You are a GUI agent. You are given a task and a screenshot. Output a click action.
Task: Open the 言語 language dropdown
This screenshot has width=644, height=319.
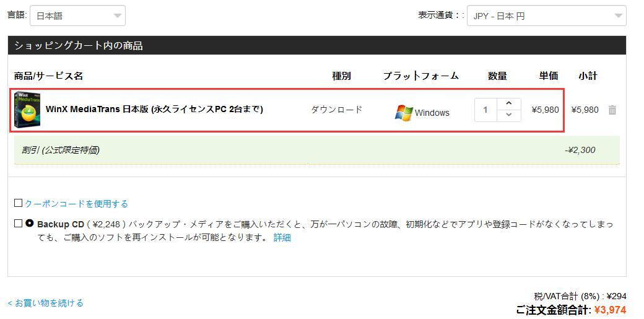[77, 16]
